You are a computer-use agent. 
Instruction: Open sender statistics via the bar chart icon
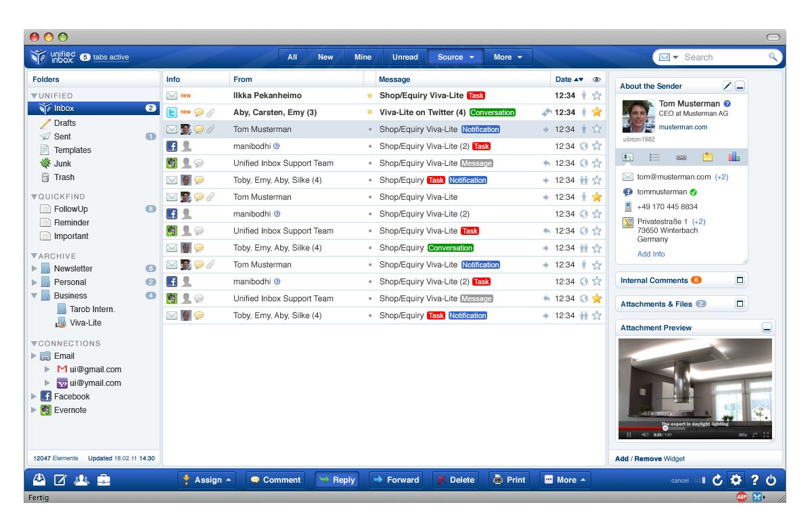734,156
